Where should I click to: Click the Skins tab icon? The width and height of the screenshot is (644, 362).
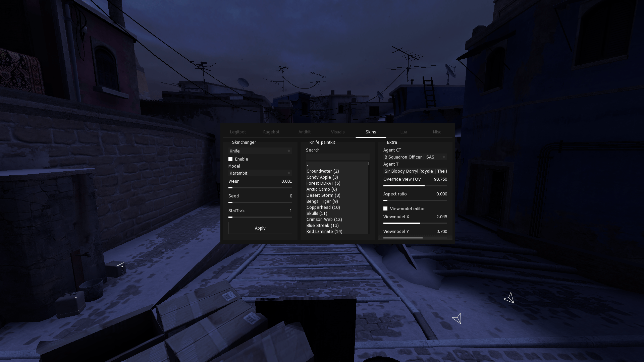[371, 132]
